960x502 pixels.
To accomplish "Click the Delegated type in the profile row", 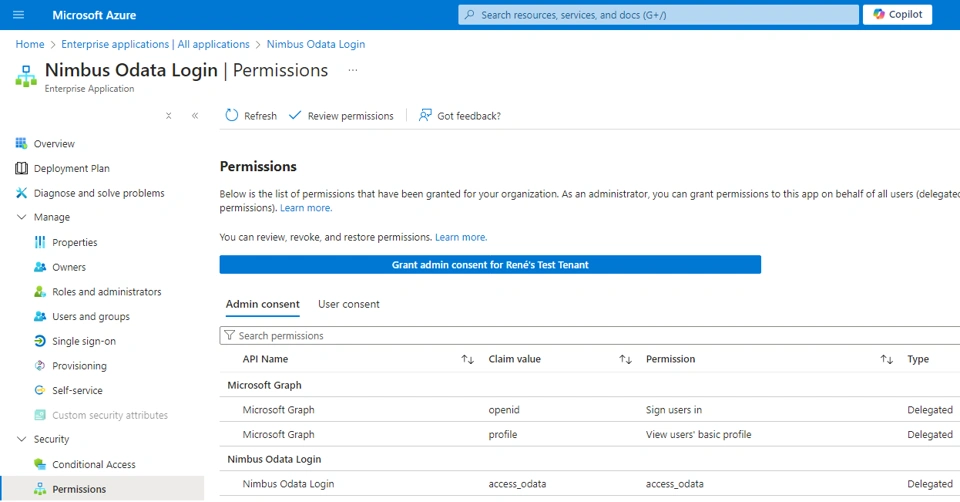I will [x=929, y=435].
